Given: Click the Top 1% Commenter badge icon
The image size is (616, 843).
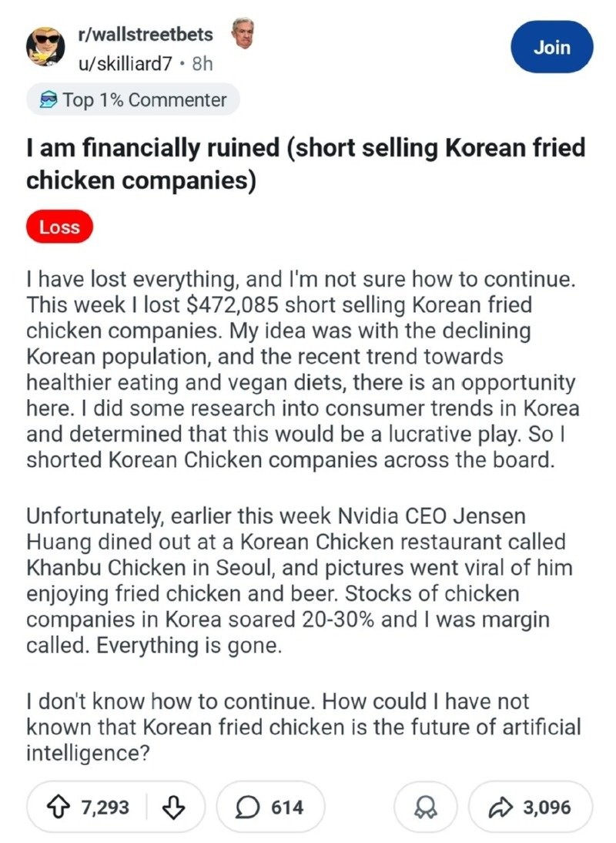Looking at the screenshot, I should (x=49, y=100).
